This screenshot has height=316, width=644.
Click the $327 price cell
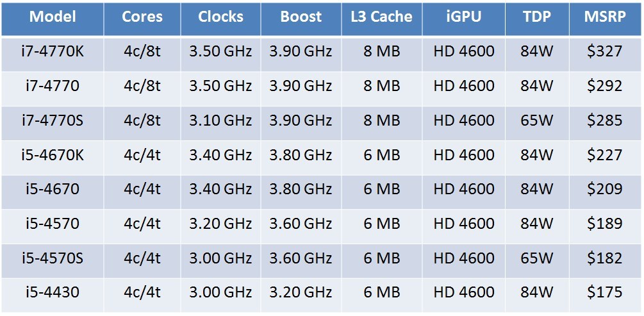pyautogui.click(x=604, y=51)
